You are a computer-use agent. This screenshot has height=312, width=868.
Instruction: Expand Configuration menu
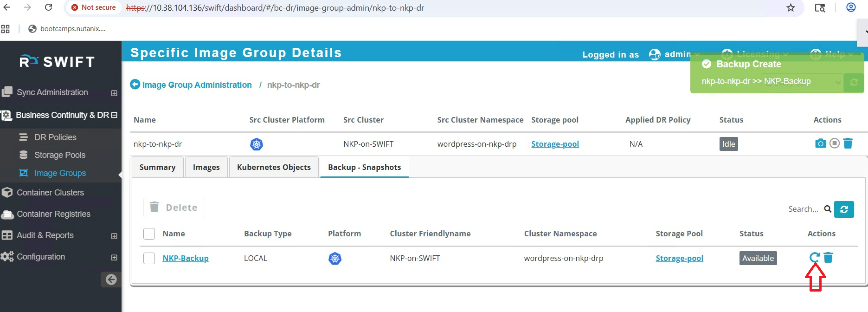(114, 257)
